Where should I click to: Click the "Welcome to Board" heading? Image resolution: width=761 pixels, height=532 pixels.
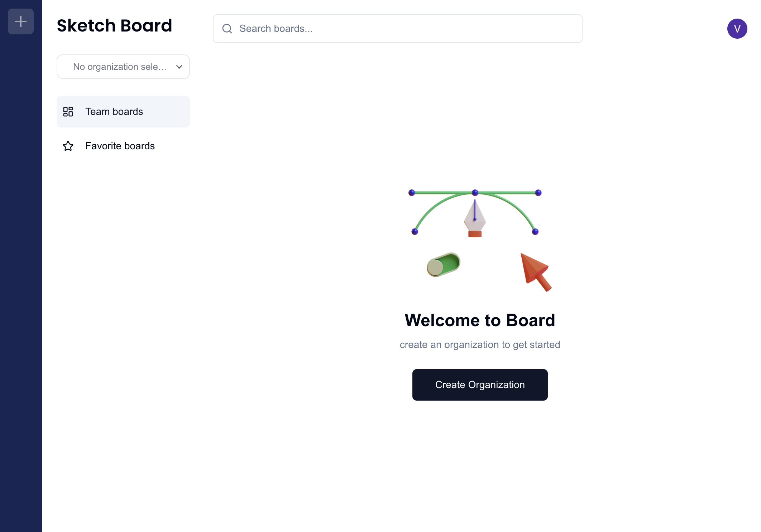tap(480, 320)
